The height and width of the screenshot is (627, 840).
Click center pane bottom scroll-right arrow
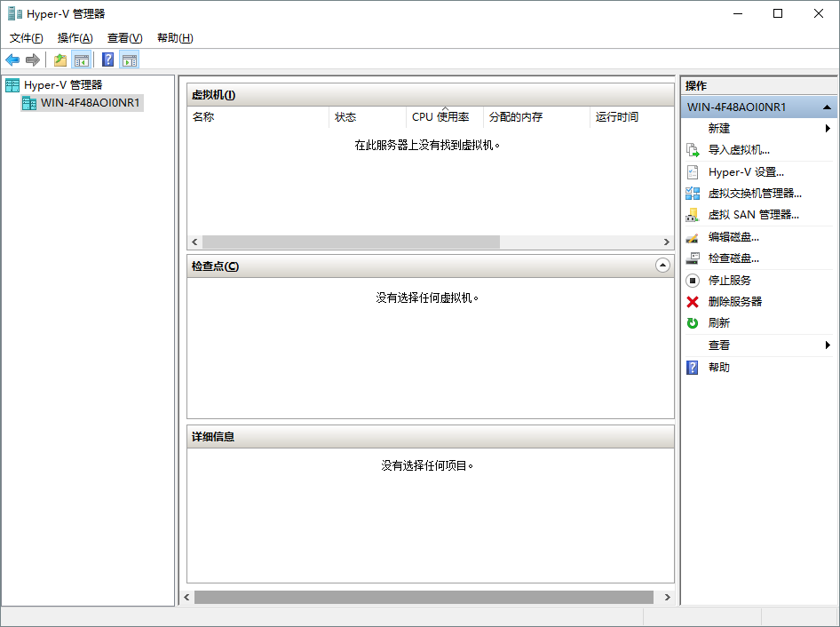[x=668, y=597]
